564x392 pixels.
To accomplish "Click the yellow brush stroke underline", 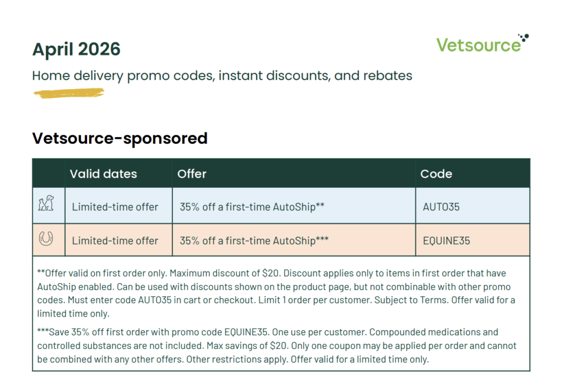I will [x=68, y=94].
